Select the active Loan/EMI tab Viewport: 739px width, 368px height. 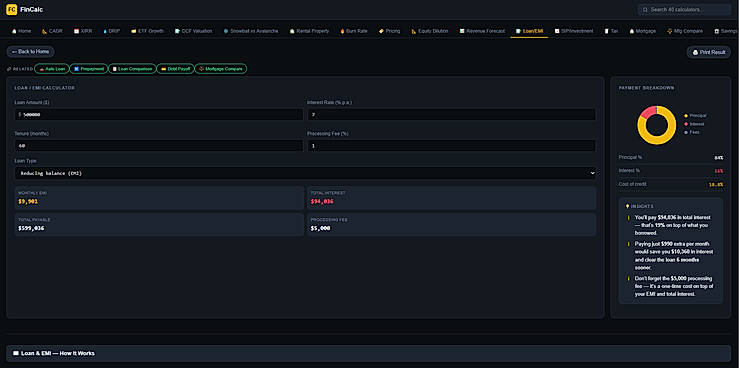(x=529, y=31)
